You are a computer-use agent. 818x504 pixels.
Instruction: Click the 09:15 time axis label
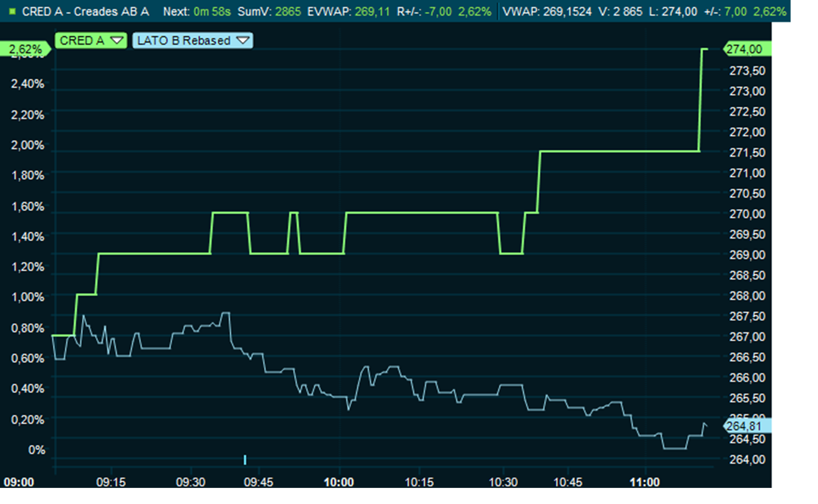pos(111,482)
